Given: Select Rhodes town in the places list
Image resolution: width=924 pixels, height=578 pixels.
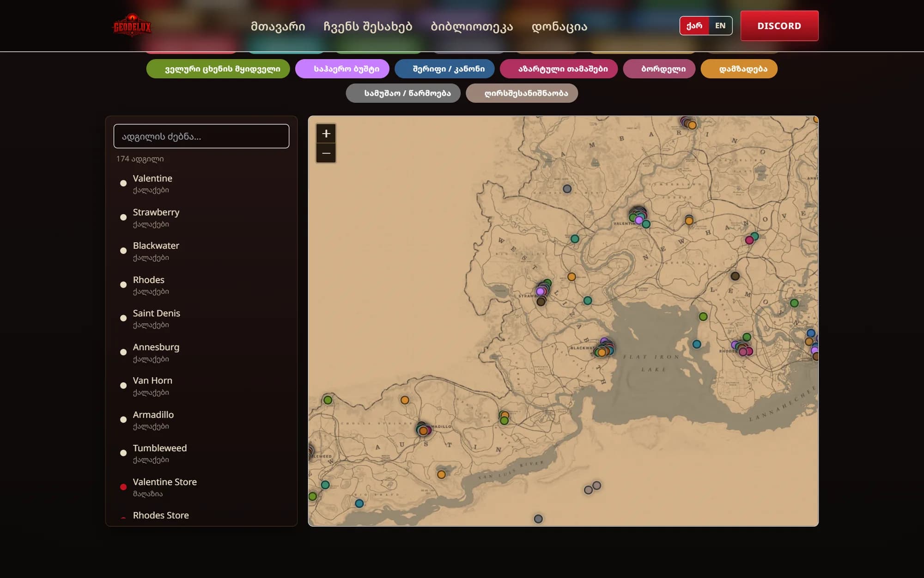Looking at the screenshot, I should pyautogui.click(x=201, y=285).
